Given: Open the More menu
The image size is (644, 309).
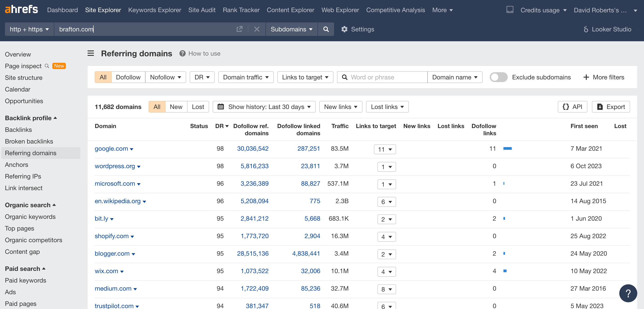Looking at the screenshot, I should 443,10.
